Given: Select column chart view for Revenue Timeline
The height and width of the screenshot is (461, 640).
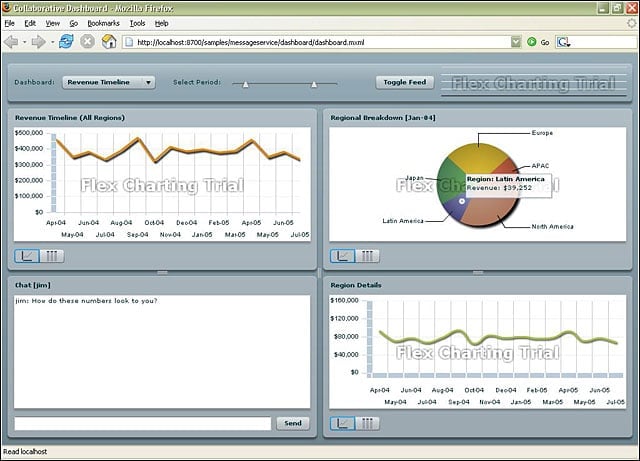Looking at the screenshot, I should click(52, 256).
